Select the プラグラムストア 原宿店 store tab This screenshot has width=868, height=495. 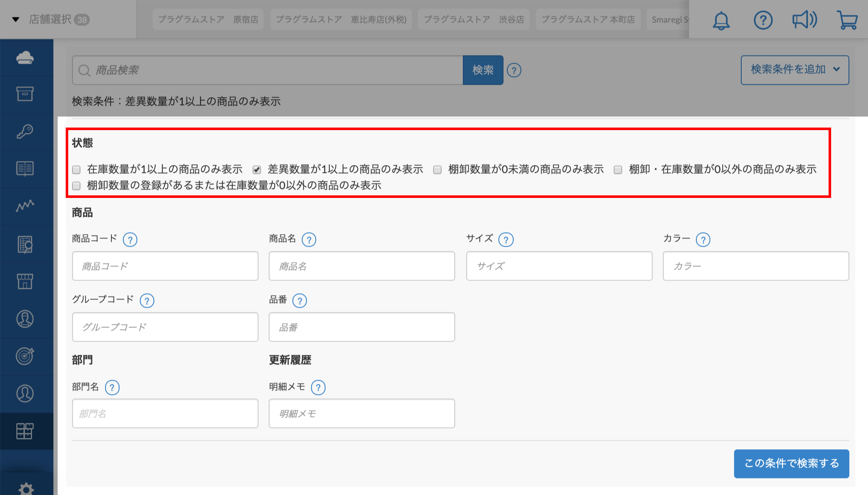tap(208, 19)
